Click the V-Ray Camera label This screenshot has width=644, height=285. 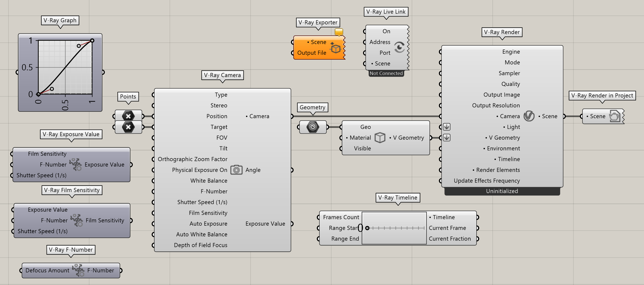pyautogui.click(x=222, y=75)
